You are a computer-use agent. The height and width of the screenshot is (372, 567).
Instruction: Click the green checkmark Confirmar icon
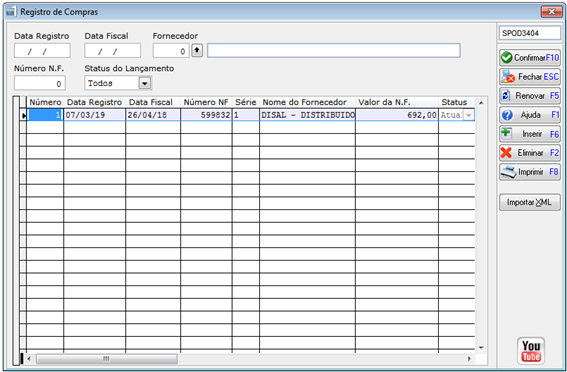click(507, 57)
